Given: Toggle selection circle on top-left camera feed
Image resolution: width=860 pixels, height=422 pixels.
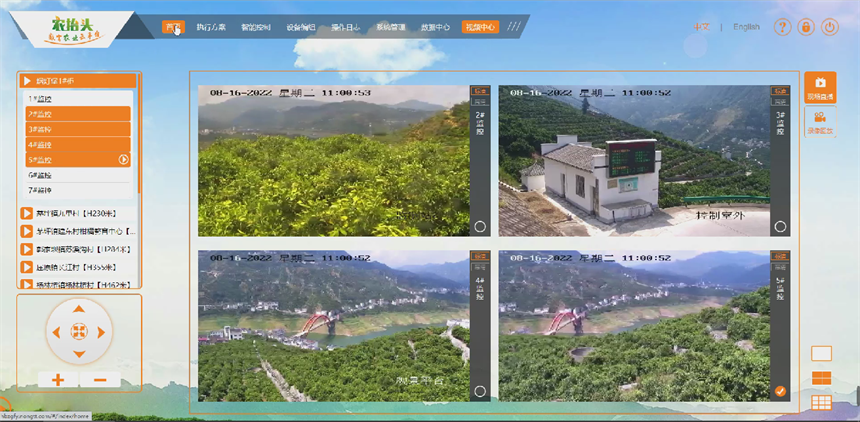Looking at the screenshot, I should 480,227.
